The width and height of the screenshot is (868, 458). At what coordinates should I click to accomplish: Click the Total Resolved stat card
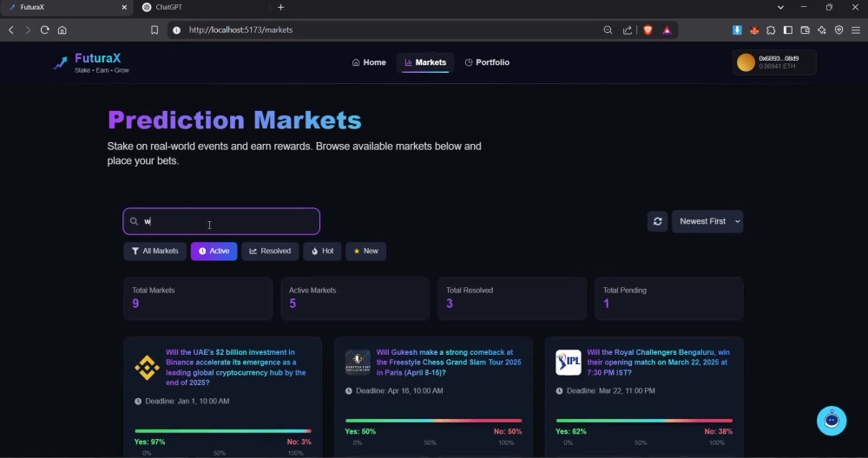512,298
